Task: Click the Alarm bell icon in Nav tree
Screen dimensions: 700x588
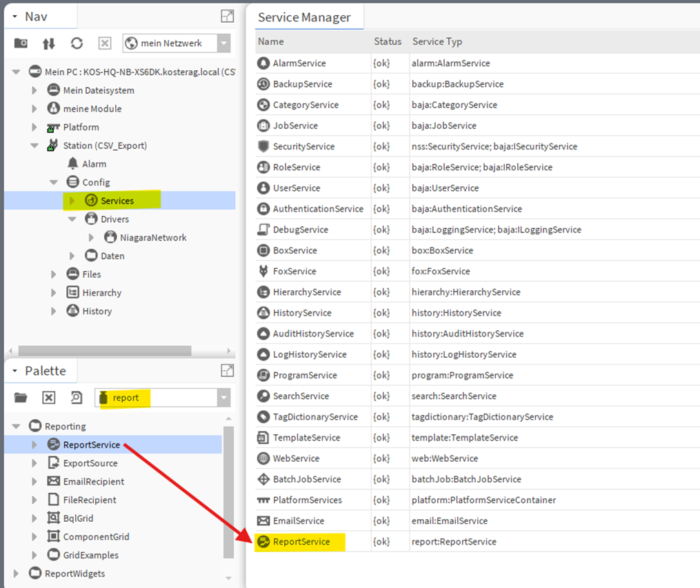Action: click(73, 163)
